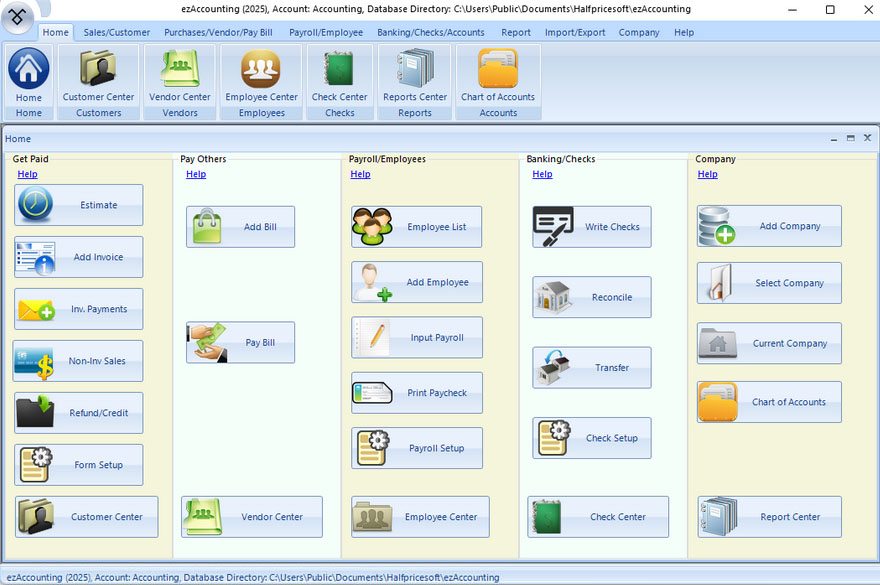Image resolution: width=880 pixels, height=585 pixels.
Task: Switch to the Payroll/Employee tab
Action: [x=326, y=33]
